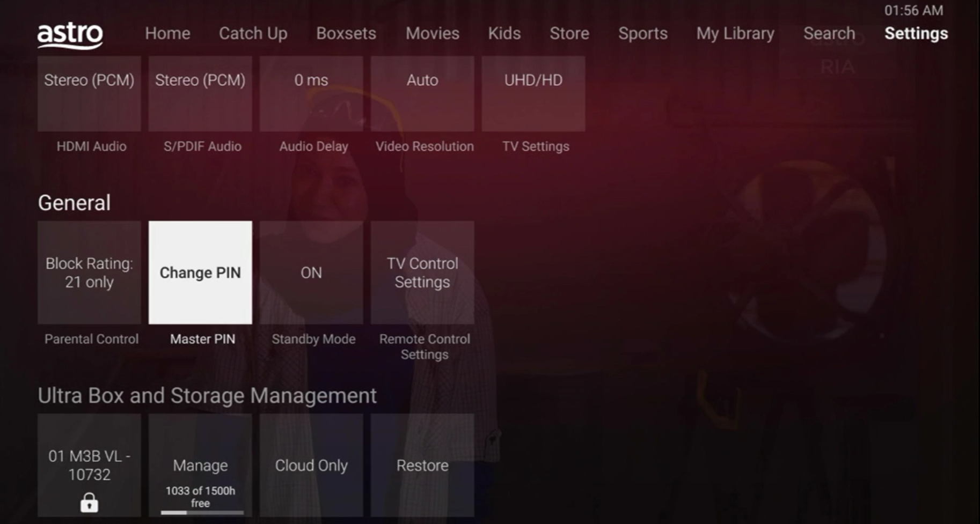Click the Remote Control Settings label
The height and width of the screenshot is (524, 980).
pyautogui.click(x=425, y=346)
